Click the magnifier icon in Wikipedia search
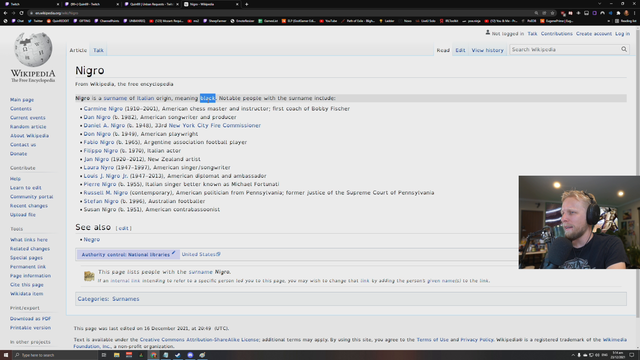The image size is (640, 360). tap(624, 49)
